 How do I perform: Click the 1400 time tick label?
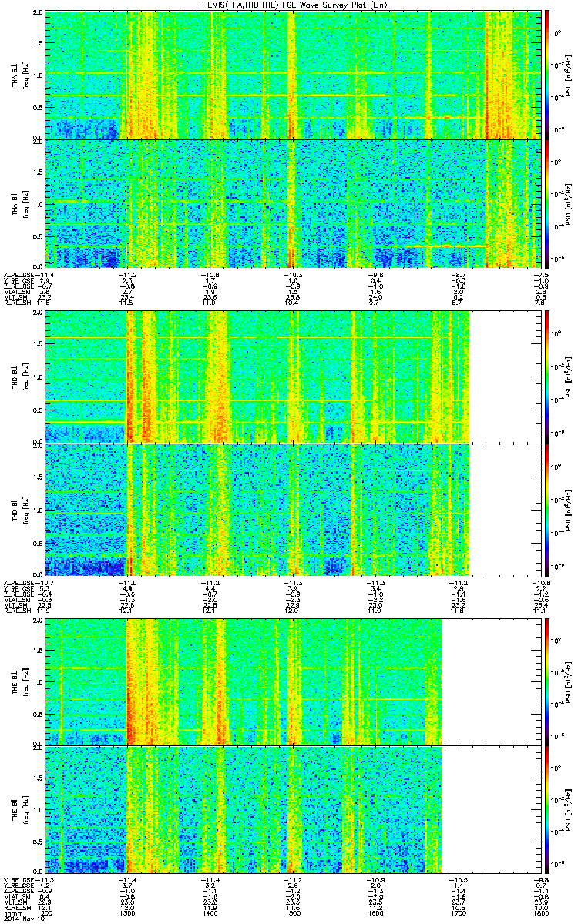click(210, 912)
